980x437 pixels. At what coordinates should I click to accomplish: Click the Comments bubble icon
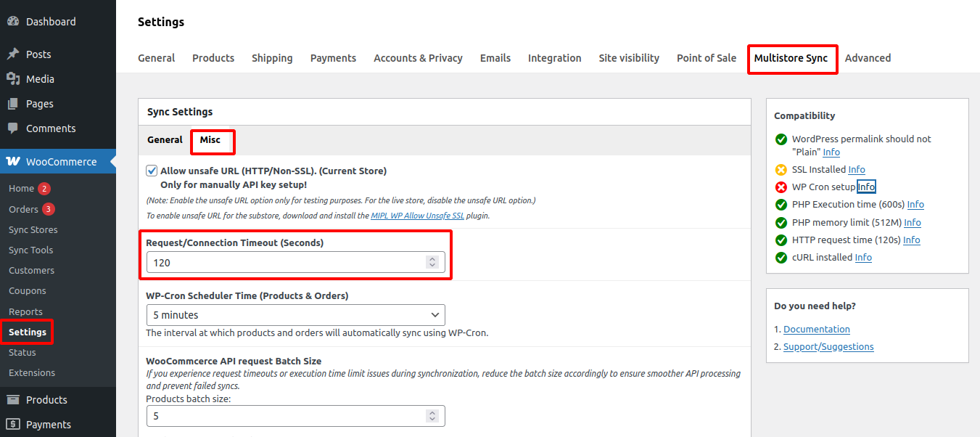click(13, 128)
